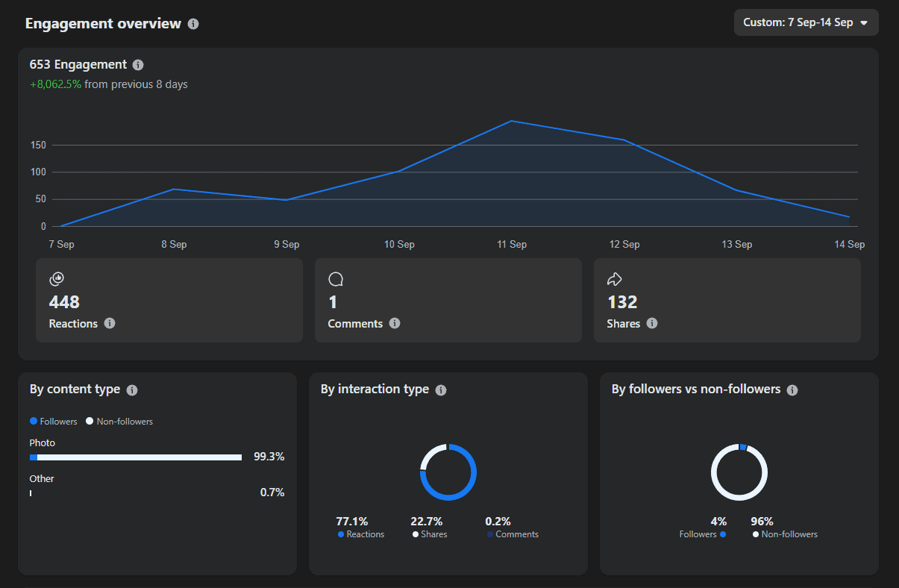Click the +8,062.5% change value
899x588 pixels.
pyautogui.click(x=55, y=84)
